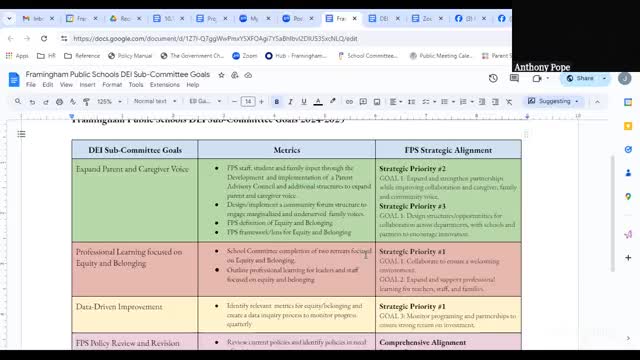Toggle italic formatting

pos(290,102)
